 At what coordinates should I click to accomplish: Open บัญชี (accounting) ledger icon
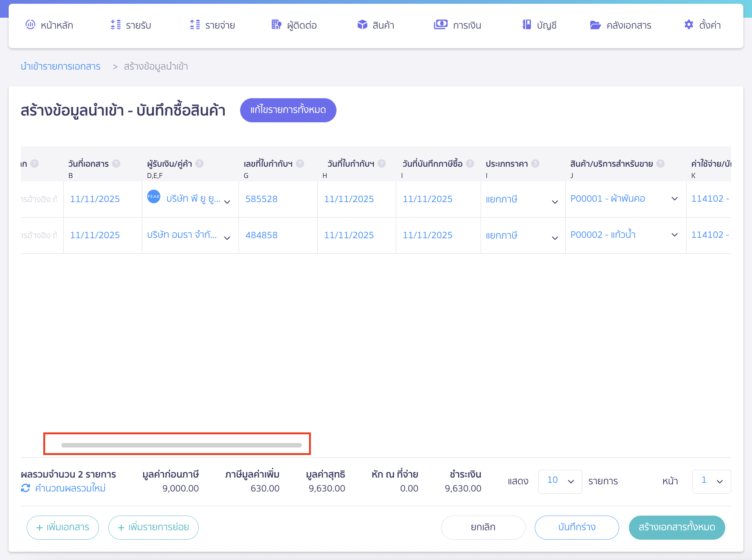tap(526, 25)
